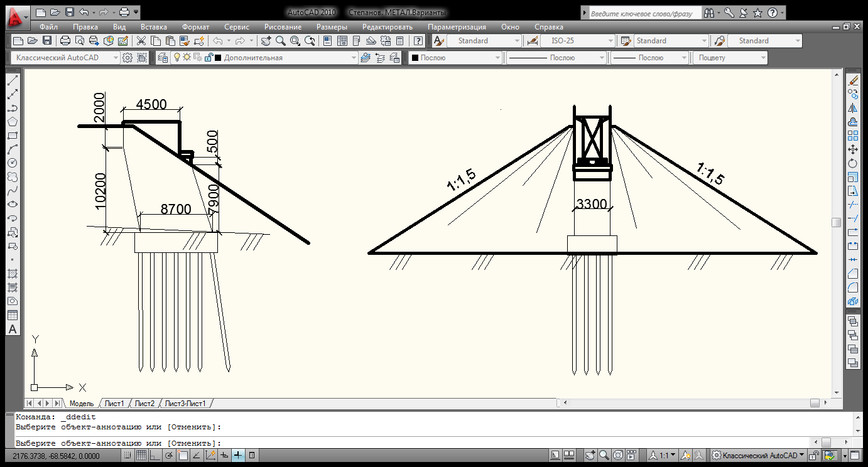Toggle Quick Properties in status bar
This screenshot has height=467, width=868.
pos(252,455)
